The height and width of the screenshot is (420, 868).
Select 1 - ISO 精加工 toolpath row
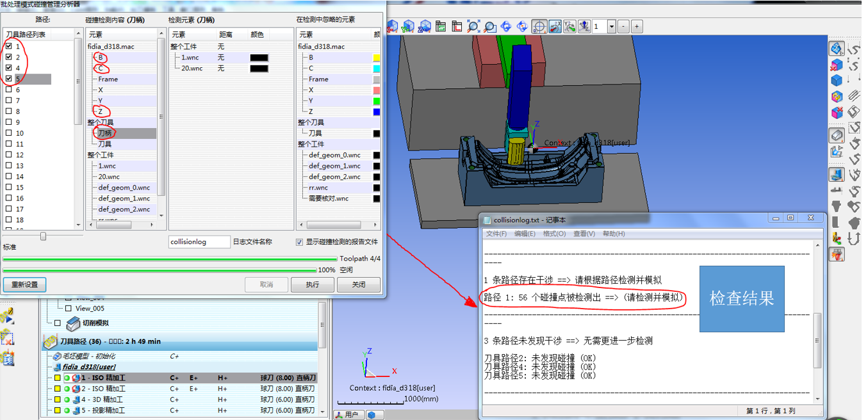click(x=103, y=378)
